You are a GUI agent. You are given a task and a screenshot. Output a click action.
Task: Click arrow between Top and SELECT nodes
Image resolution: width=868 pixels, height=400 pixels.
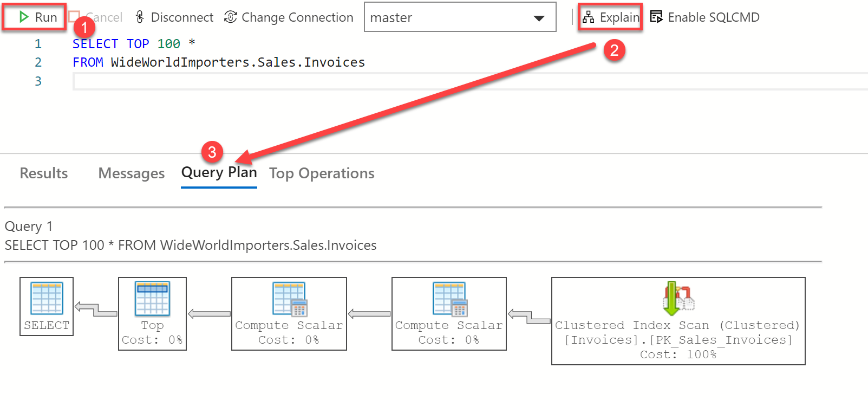tap(96, 309)
